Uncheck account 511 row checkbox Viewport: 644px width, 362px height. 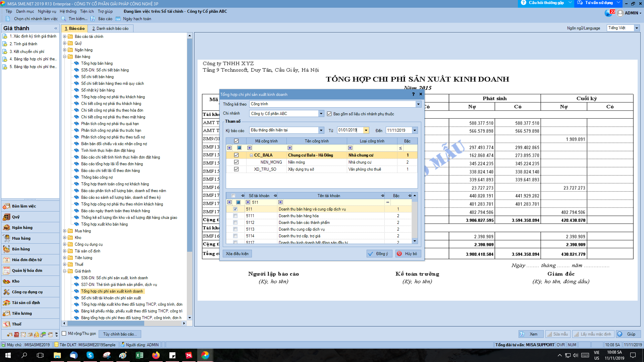point(235,209)
